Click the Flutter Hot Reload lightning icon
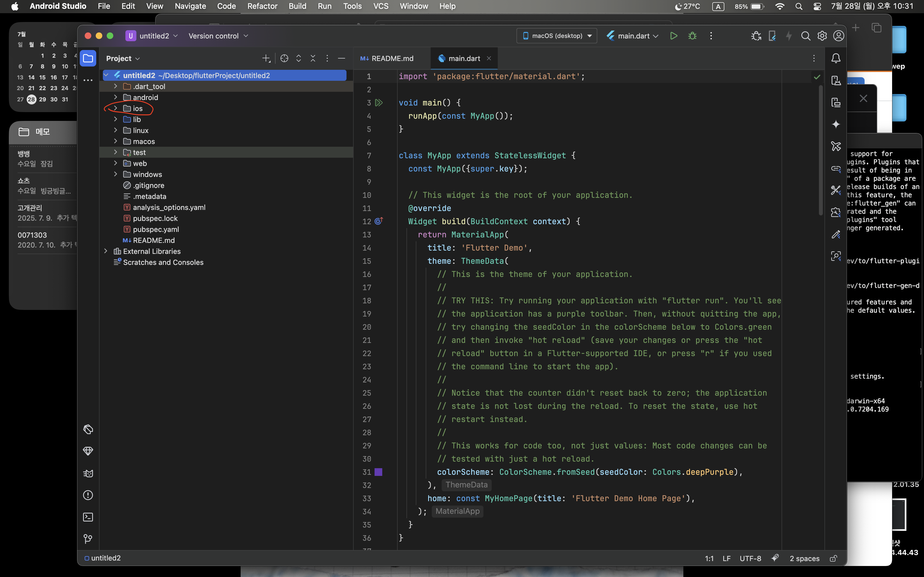Viewport: 924px width, 577px height. (789, 36)
